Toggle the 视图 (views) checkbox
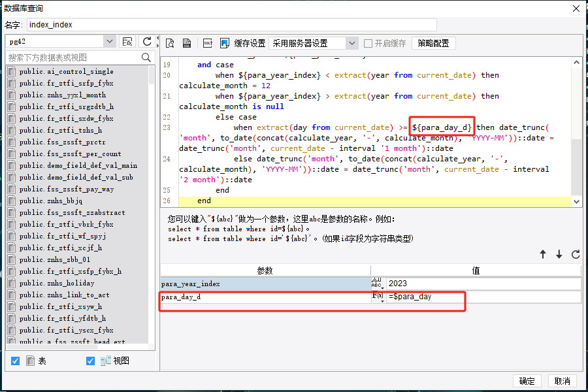 pos(90,361)
